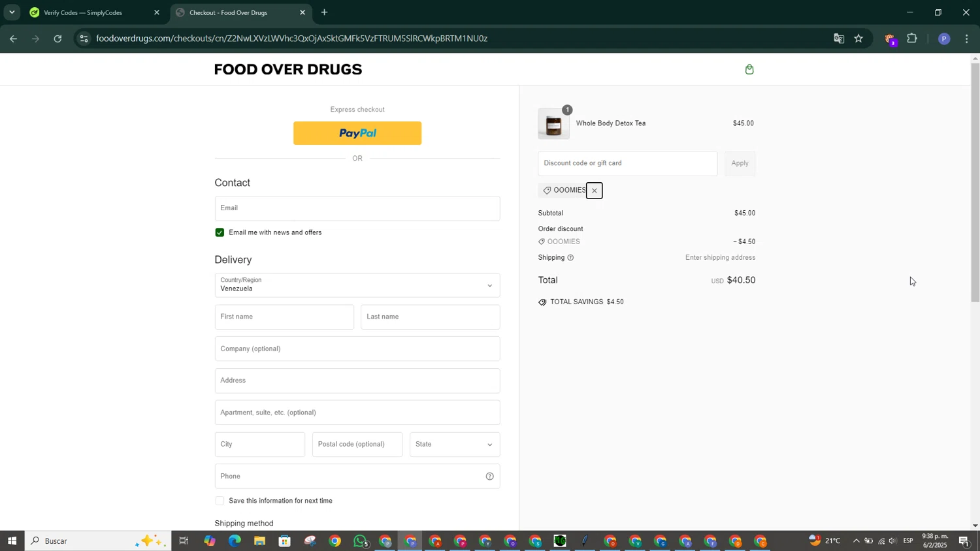Click the Whole Body Detox Tea thumbnail
Screen dimensions: 980x551
pyautogui.click(x=553, y=123)
